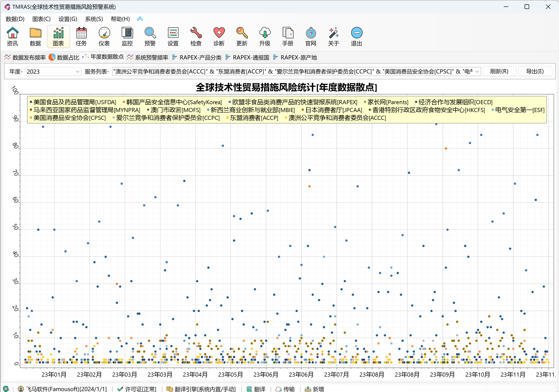Click the 传输 cloud status icon
This screenshot has width=559, height=392.
coord(279,389)
